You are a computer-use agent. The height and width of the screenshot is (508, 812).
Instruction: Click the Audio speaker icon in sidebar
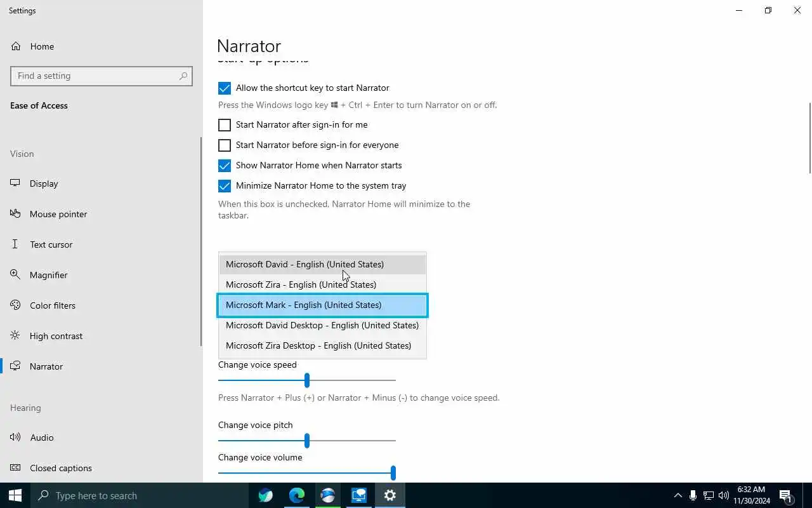point(16,438)
